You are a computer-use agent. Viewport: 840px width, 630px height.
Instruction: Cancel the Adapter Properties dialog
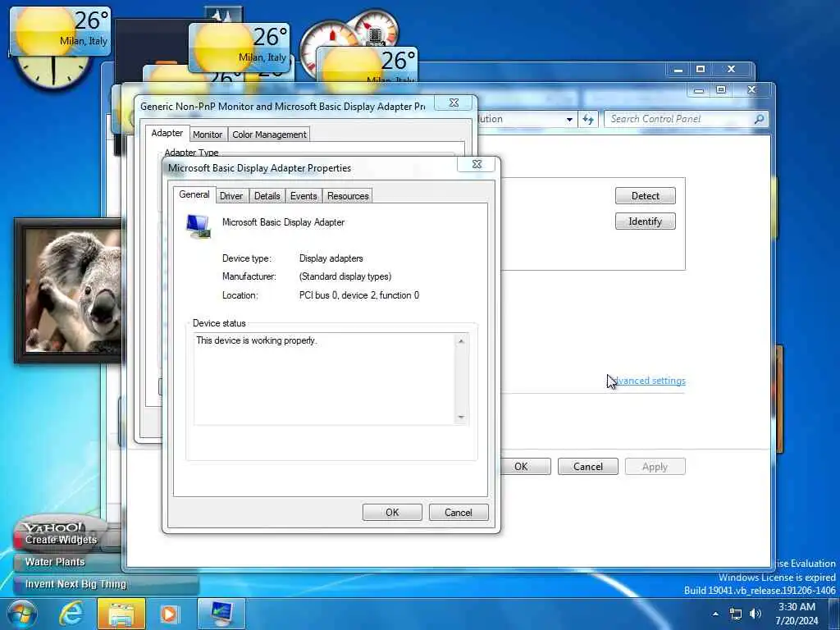(x=459, y=512)
